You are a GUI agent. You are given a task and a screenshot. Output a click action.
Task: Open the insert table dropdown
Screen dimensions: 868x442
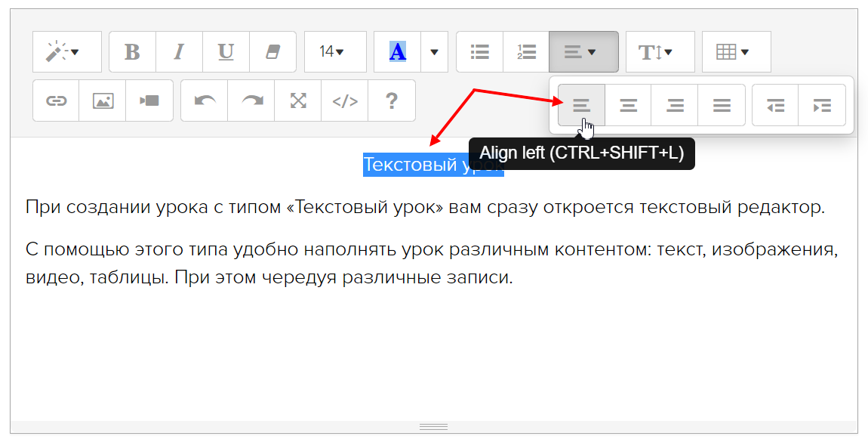pyautogui.click(x=736, y=52)
